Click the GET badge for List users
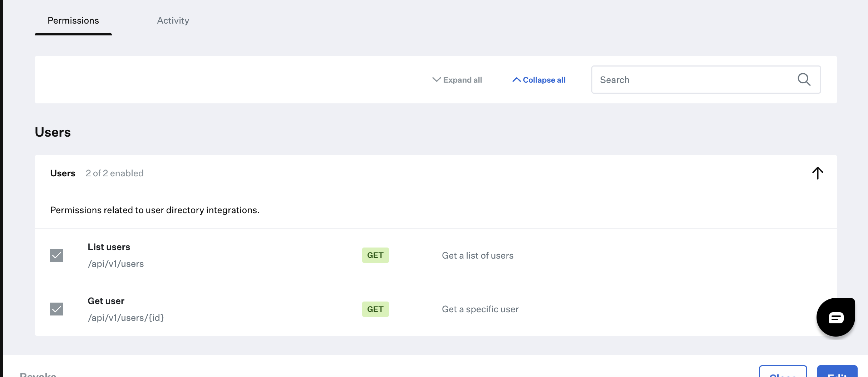 coord(375,255)
